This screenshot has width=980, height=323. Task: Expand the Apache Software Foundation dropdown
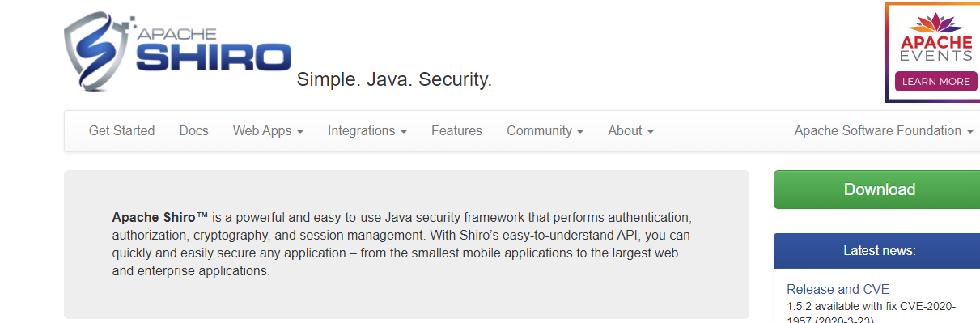883,131
